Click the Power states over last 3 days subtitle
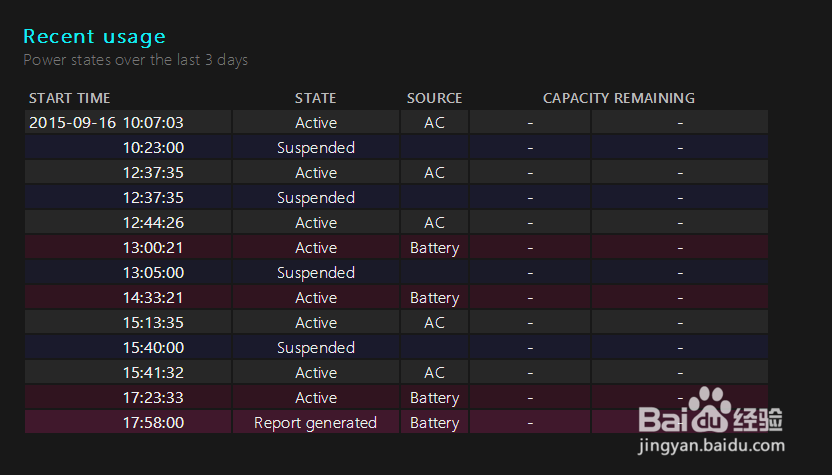Viewport: 832px width, 475px height. coord(135,60)
